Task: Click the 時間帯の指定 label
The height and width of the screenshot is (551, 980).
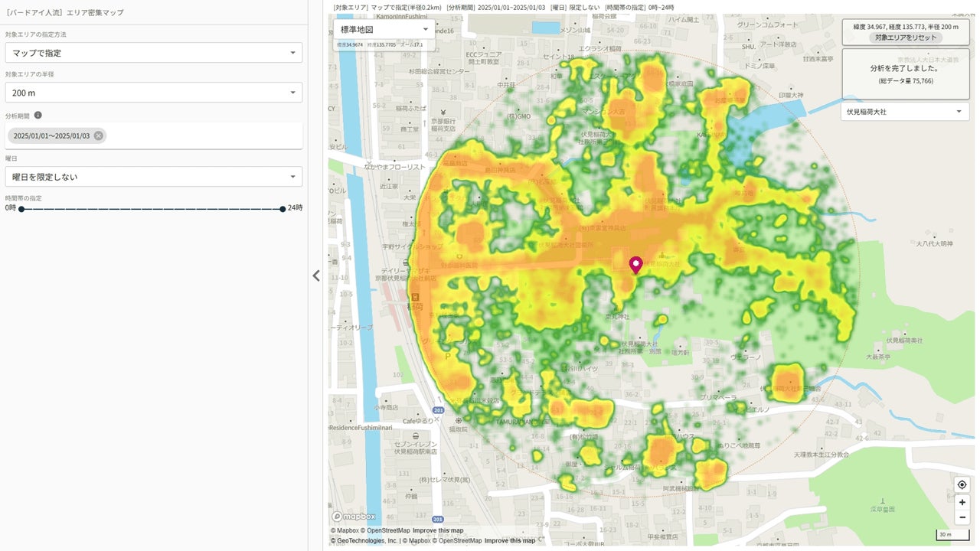Action: pos(24,198)
